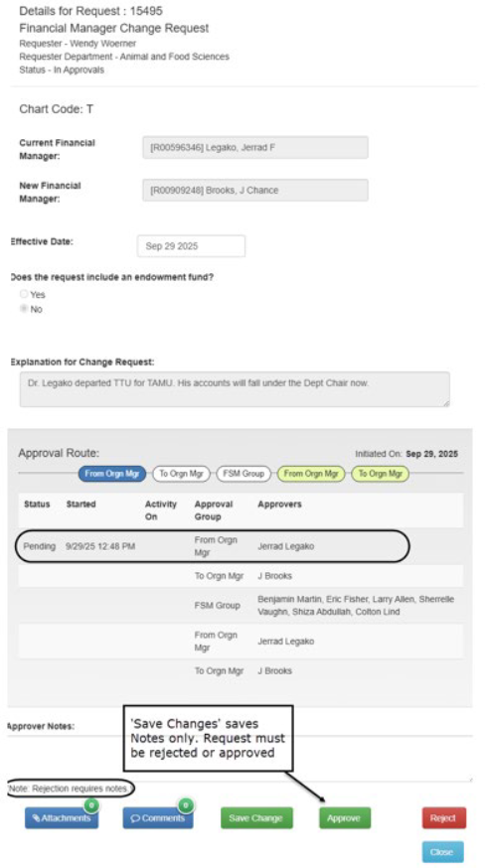The width and height of the screenshot is (485, 868).
Task: Click the Effective Date field
Action: pos(191,246)
